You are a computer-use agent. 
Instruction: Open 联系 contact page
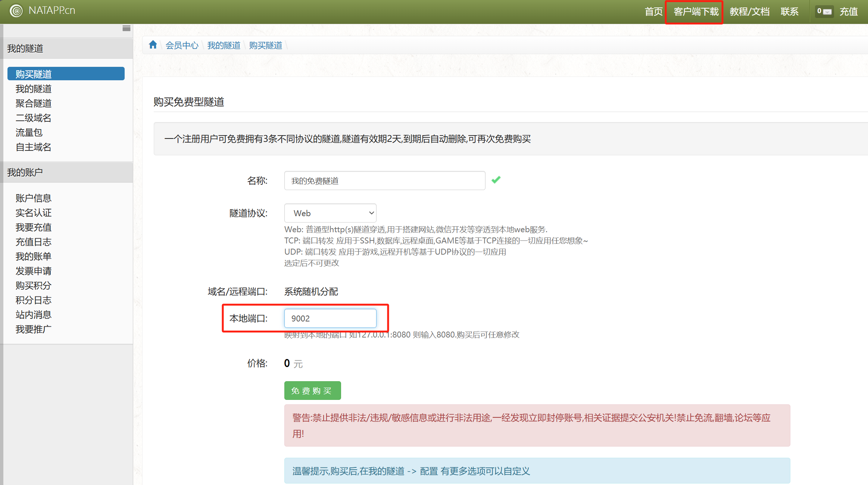pos(789,11)
